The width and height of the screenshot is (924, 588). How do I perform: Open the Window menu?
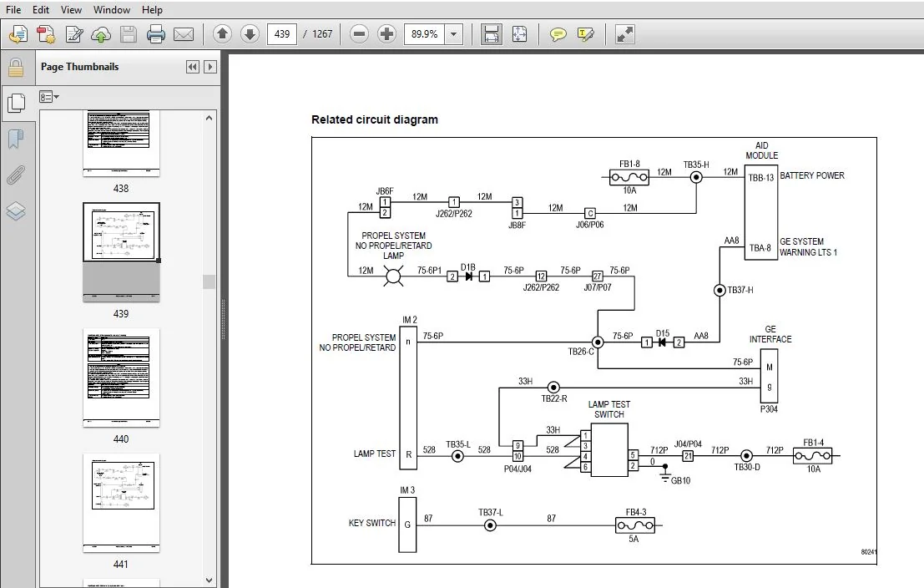pos(112,9)
